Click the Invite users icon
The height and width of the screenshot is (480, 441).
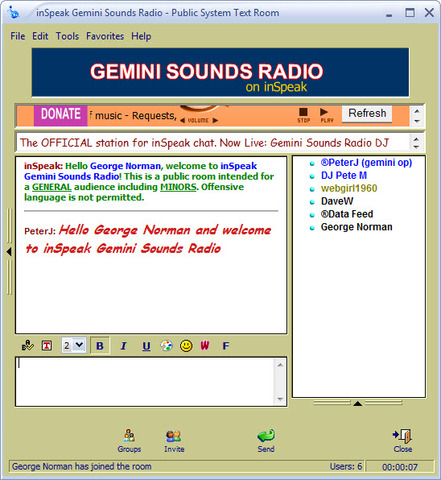coord(174,441)
